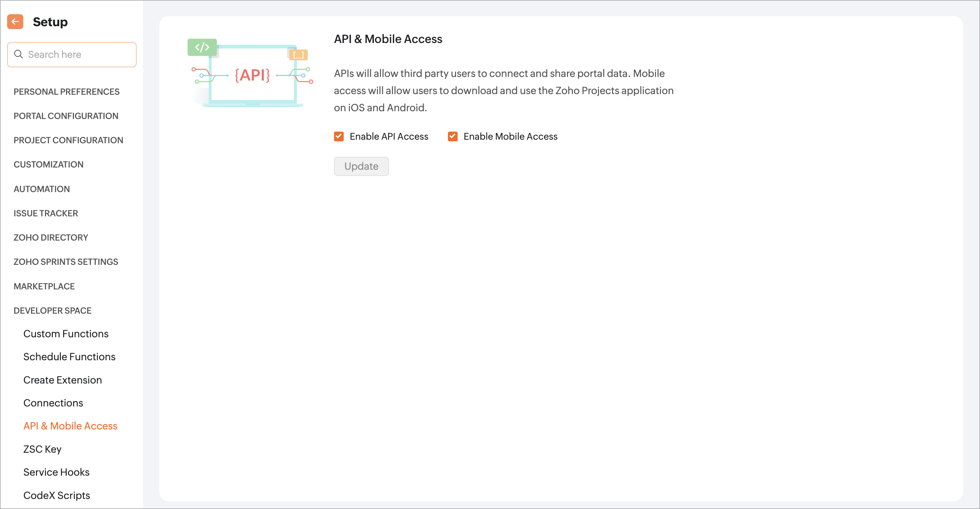
Task: Expand Personal Preferences section
Action: point(67,92)
